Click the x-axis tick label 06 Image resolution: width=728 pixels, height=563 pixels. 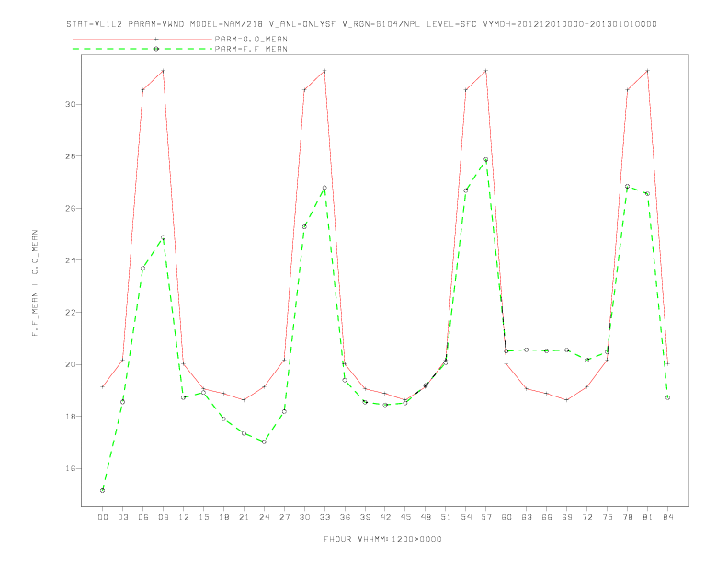(x=143, y=517)
